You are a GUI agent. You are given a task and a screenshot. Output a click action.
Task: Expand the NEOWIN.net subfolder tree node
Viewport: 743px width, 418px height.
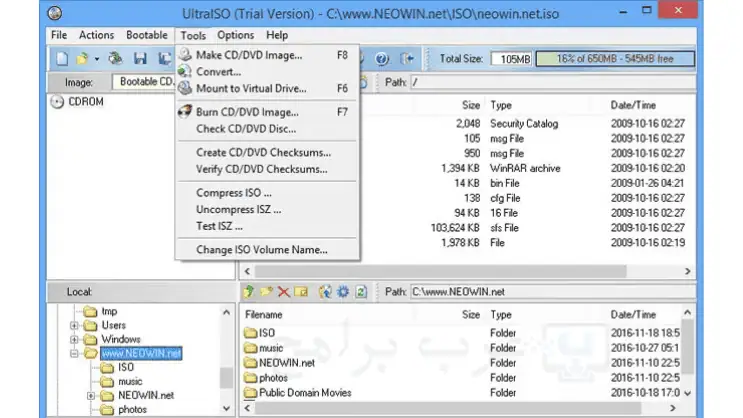[x=91, y=396]
